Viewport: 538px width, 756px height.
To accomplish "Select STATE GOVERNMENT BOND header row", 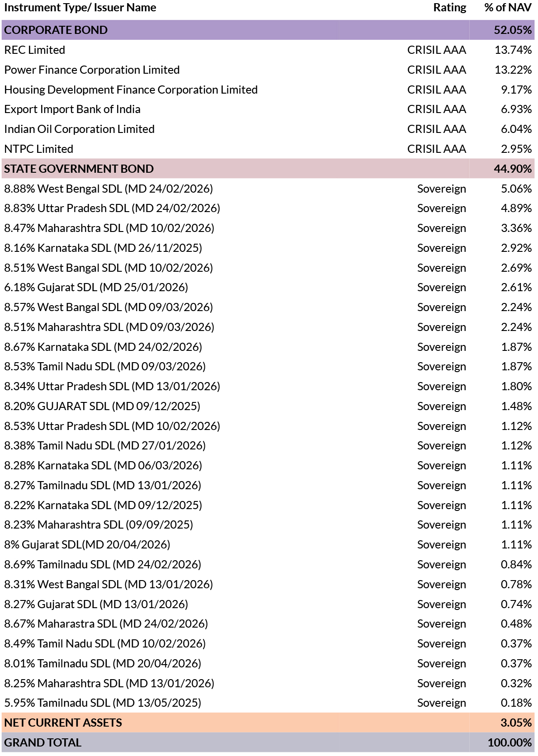I will pos(268,169).
